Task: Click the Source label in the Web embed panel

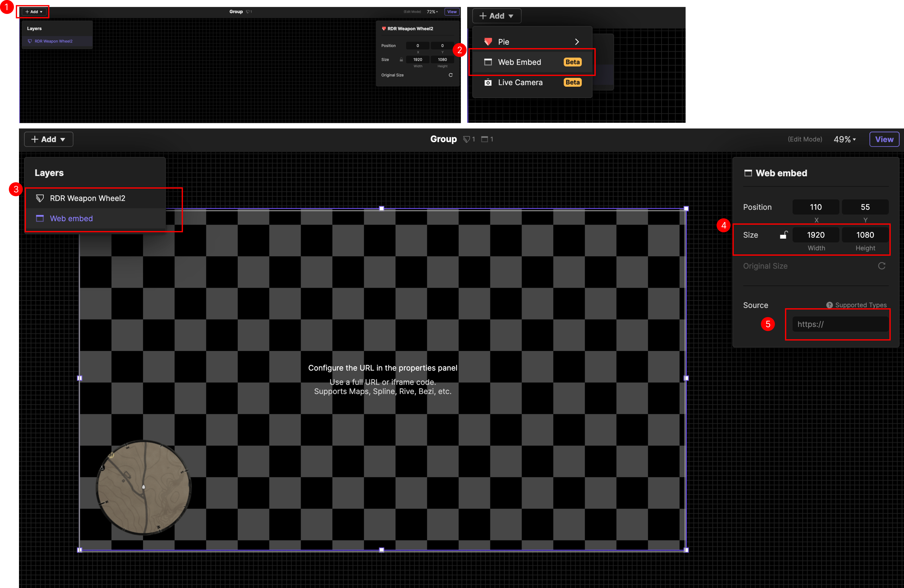Action: tap(756, 305)
